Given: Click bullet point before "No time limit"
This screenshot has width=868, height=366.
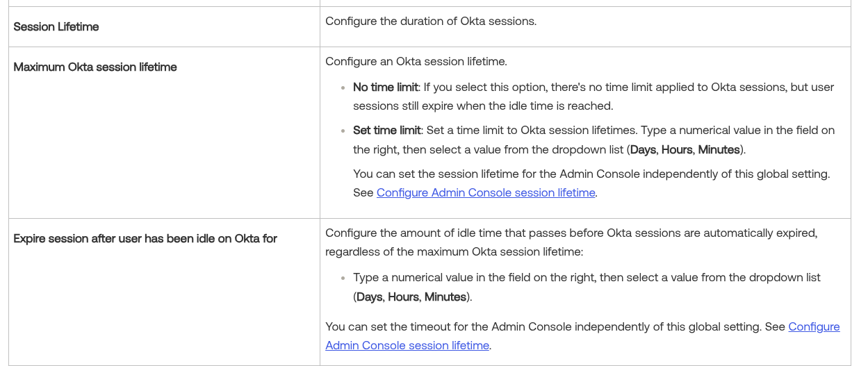Looking at the screenshot, I should pyautogui.click(x=343, y=88).
